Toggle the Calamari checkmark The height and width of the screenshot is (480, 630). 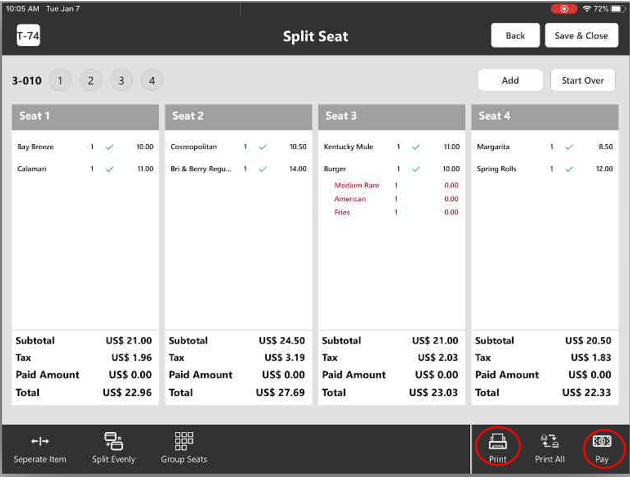point(109,169)
